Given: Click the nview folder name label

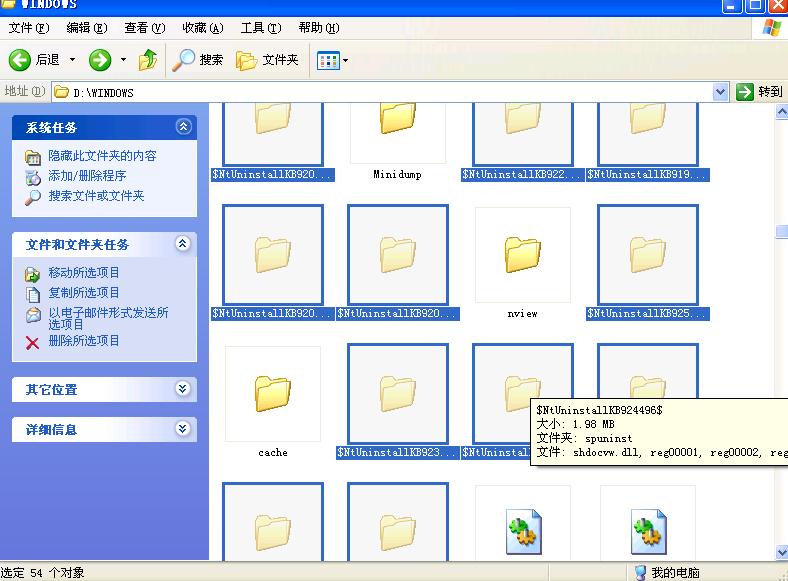Looking at the screenshot, I should [x=523, y=314].
